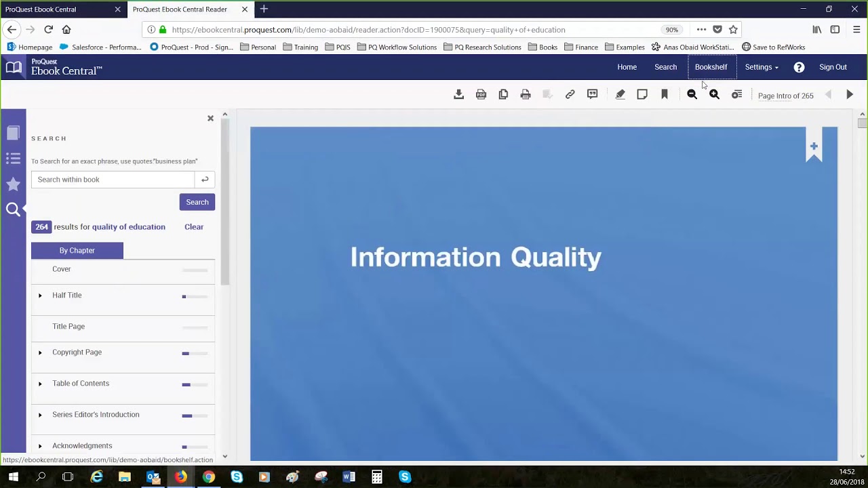Click the copy text icon
This screenshot has width=868, height=488.
(503, 95)
